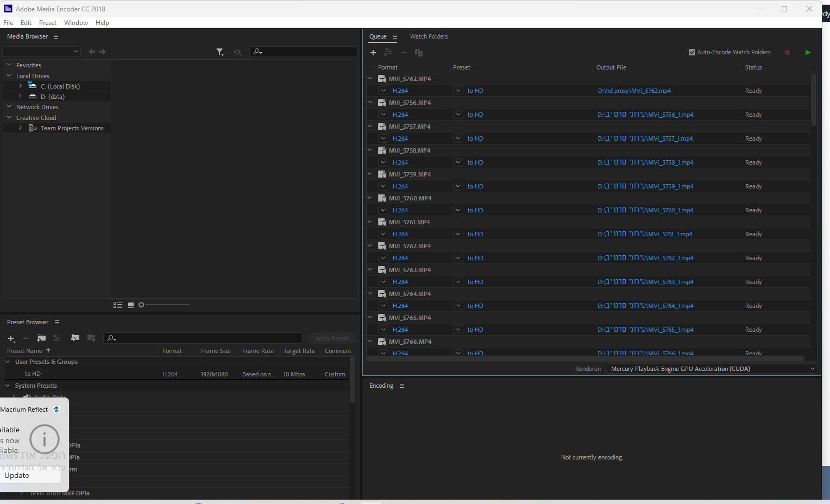Screen dimensions: 830x504
Task: Click the filter funnel icon in Media Browser
Action: point(219,52)
